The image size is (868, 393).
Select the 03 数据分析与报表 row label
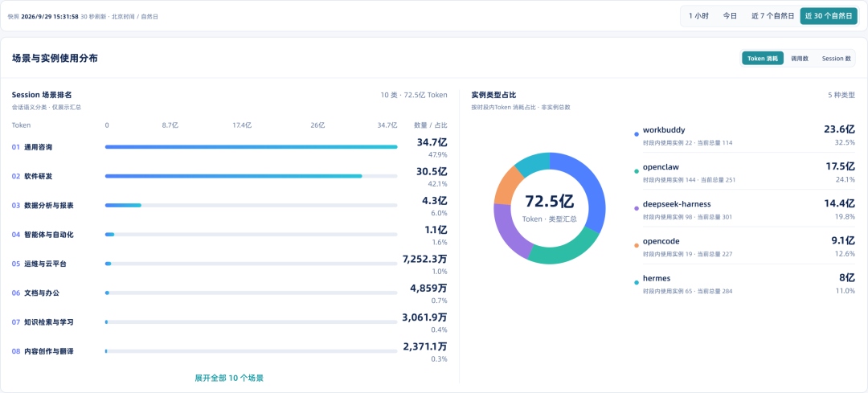[43, 206]
